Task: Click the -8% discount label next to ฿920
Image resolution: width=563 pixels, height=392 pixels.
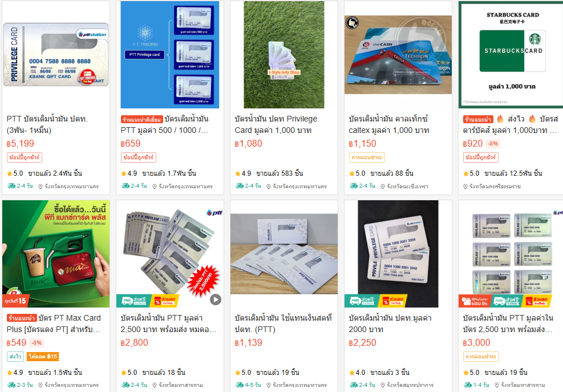Action: tap(493, 144)
